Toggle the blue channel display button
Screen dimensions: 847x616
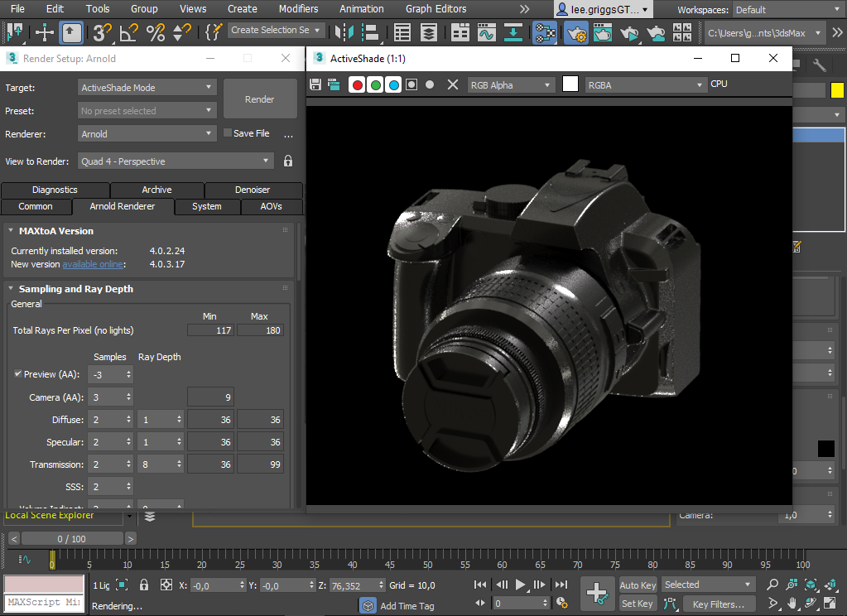coord(393,84)
